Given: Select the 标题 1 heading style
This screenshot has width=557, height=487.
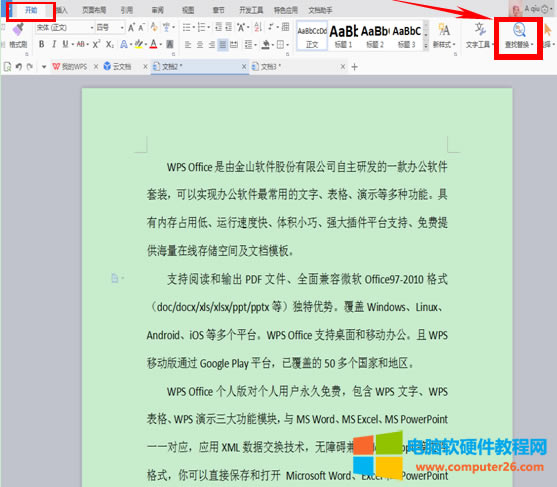Looking at the screenshot, I should pyautogui.click(x=344, y=36).
